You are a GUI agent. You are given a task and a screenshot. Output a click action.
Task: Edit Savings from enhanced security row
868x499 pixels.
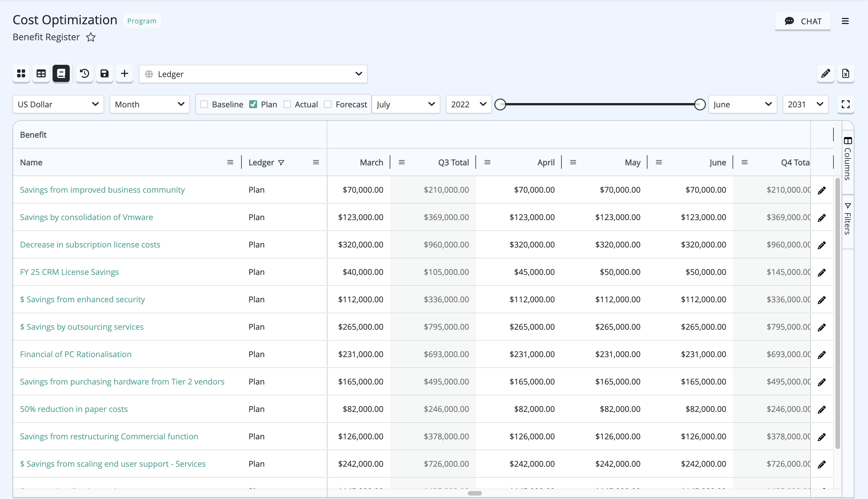[822, 300]
